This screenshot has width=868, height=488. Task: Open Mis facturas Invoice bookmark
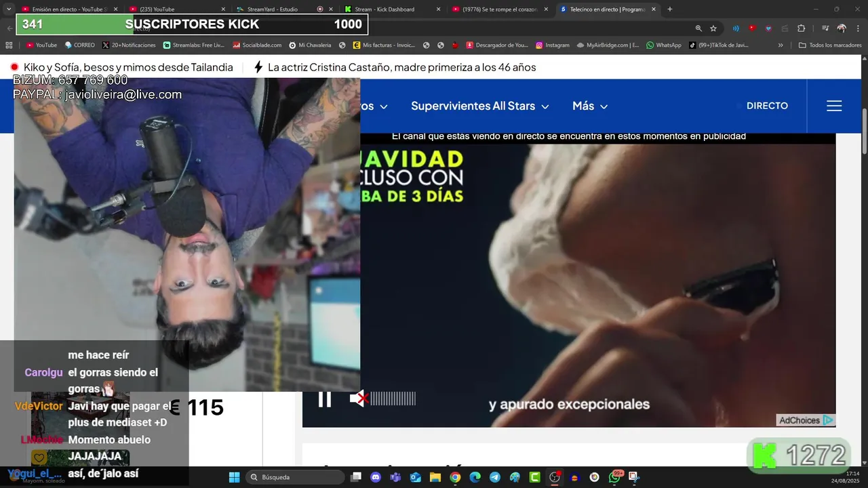(384, 45)
